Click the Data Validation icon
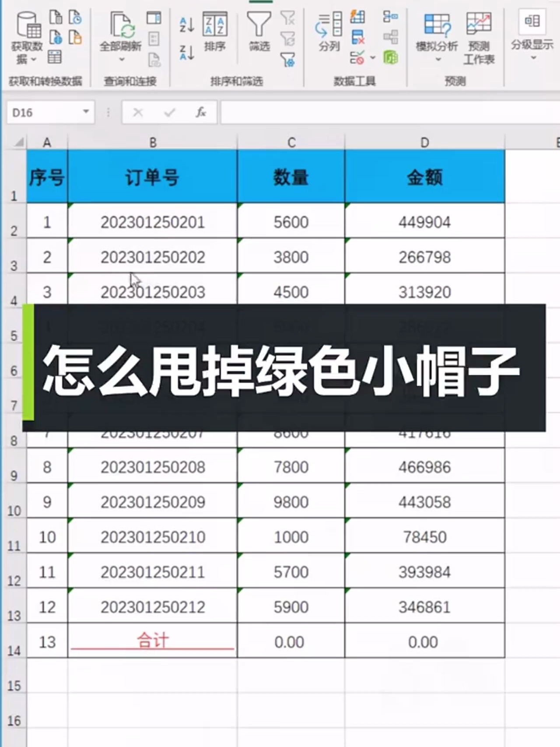Viewport: 560px width, 747px height. (x=357, y=57)
